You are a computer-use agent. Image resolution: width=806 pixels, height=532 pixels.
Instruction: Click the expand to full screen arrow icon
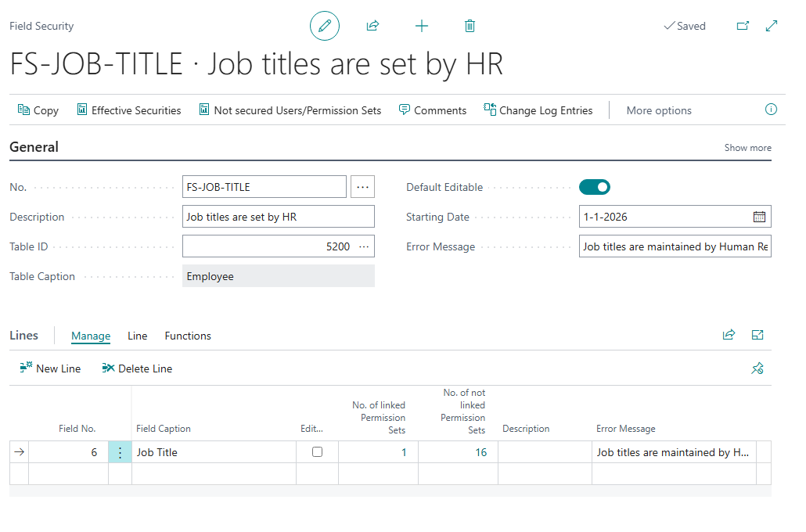click(772, 26)
